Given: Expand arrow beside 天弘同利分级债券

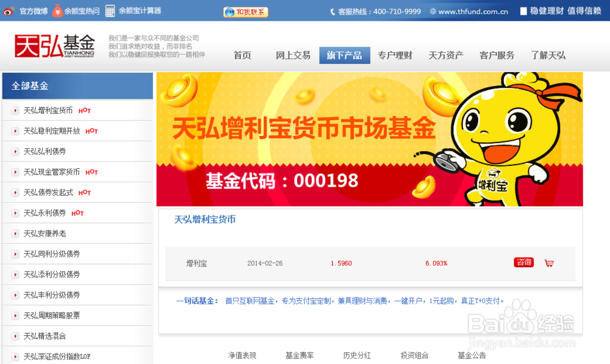Looking at the screenshot, I should [15, 254].
